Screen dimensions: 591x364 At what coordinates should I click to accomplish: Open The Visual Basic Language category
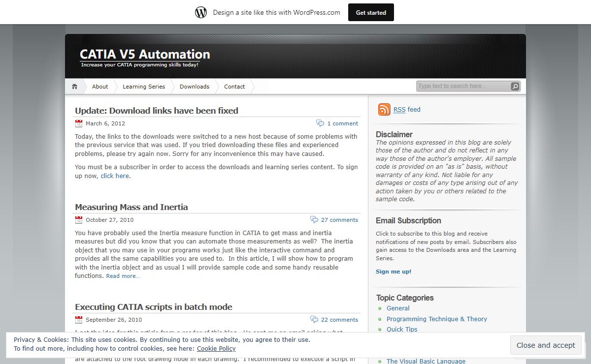point(426,361)
